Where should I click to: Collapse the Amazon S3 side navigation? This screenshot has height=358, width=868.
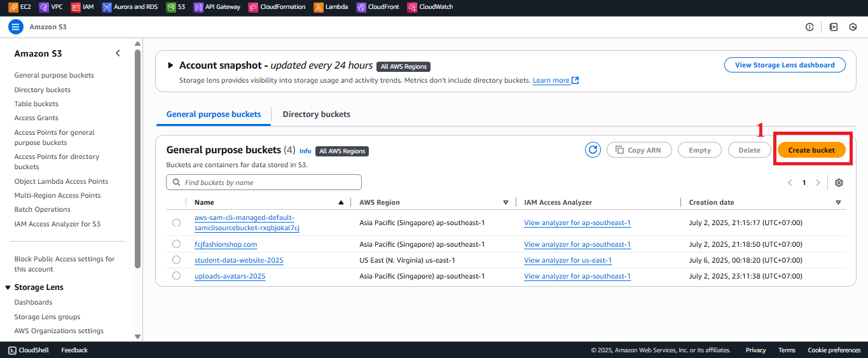pyautogui.click(x=118, y=53)
